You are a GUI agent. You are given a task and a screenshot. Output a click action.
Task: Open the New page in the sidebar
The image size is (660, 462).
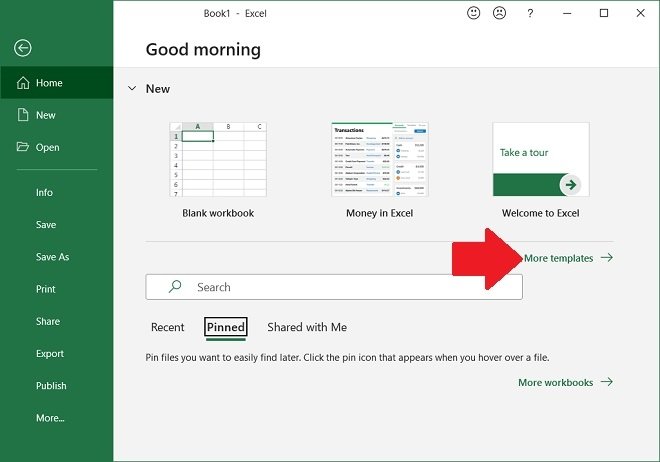click(57, 115)
